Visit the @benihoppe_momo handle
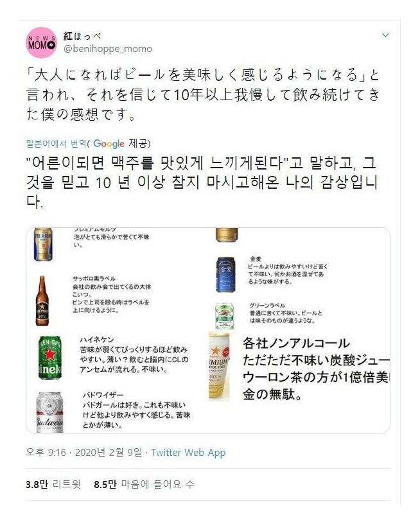The width and height of the screenshot is (420, 524). click(x=108, y=49)
